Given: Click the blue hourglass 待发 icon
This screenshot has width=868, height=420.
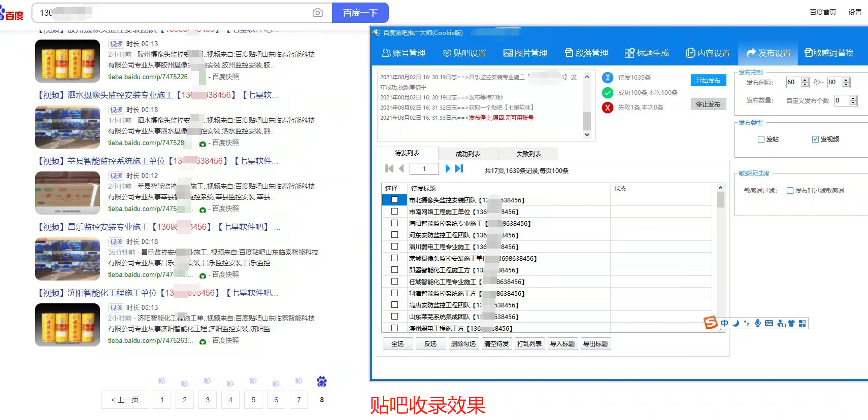Looking at the screenshot, I should click(608, 78).
